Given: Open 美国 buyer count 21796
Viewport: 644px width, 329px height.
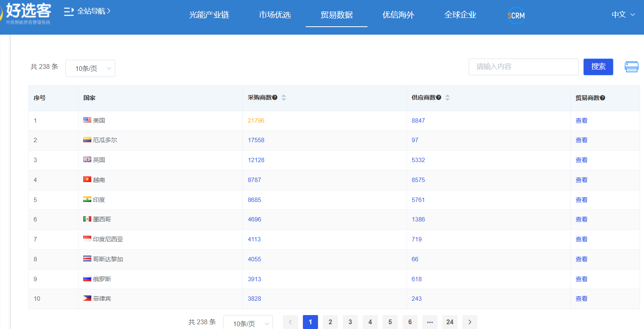Looking at the screenshot, I should click(256, 121).
